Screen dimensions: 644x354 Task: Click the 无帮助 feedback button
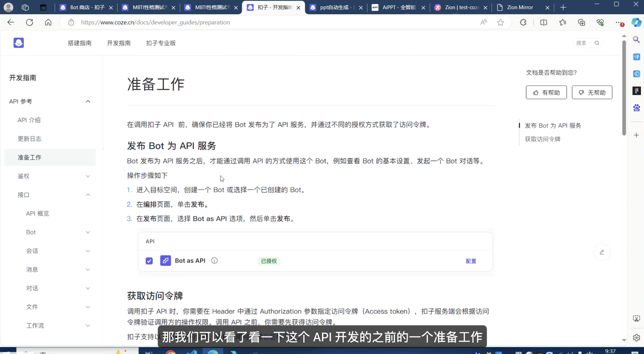pos(592,93)
